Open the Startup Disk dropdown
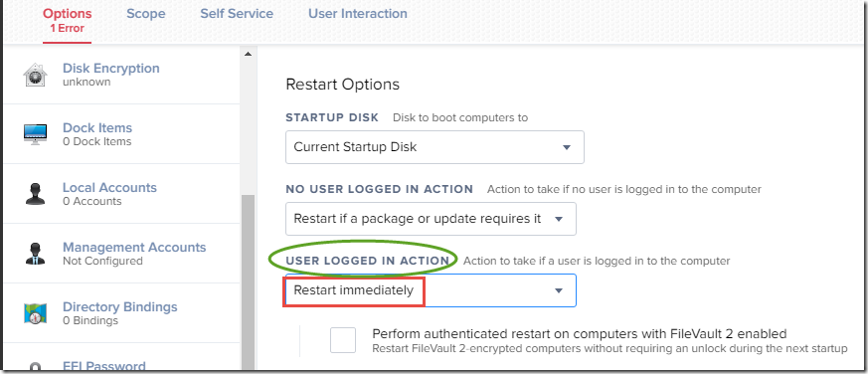 click(434, 147)
